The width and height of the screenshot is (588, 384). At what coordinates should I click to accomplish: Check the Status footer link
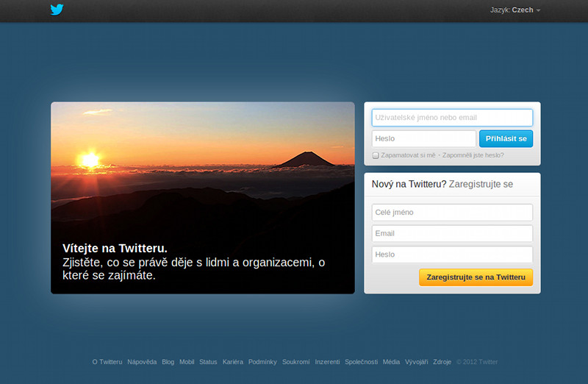pyautogui.click(x=208, y=362)
